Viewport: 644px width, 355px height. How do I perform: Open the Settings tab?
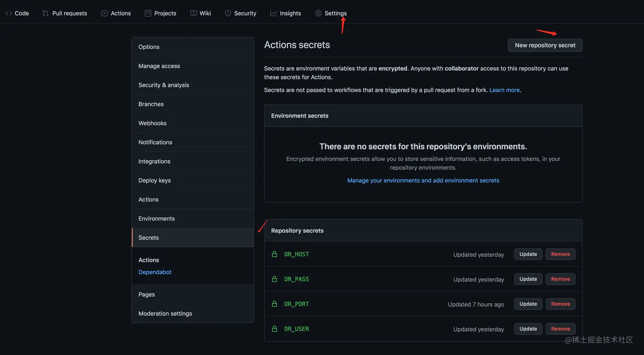[335, 13]
